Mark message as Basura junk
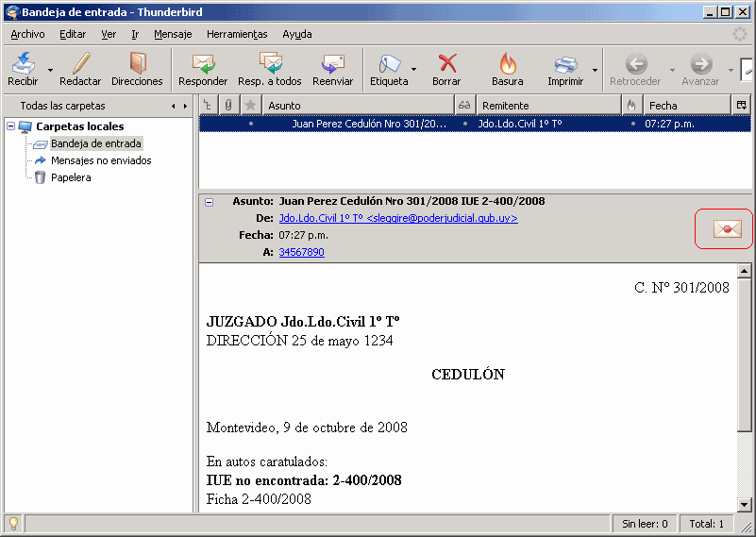The height and width of the screenshot is (537, 756). click(x=508, y=70)
